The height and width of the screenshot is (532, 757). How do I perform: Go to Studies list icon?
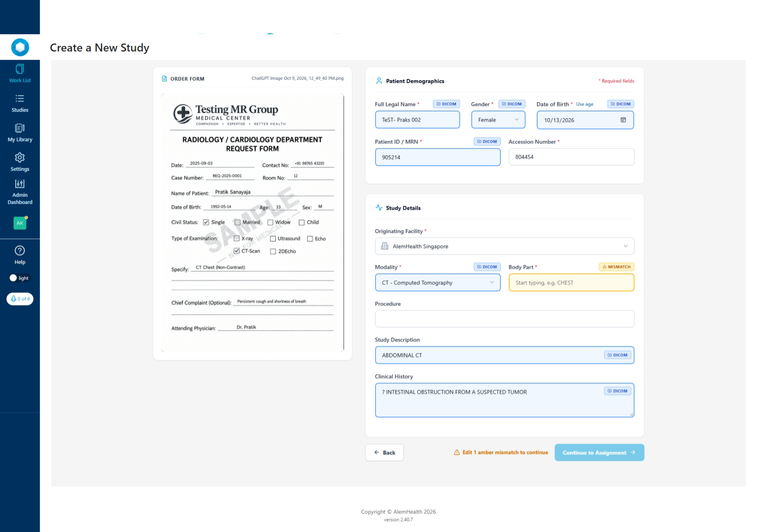coord(20,99)
